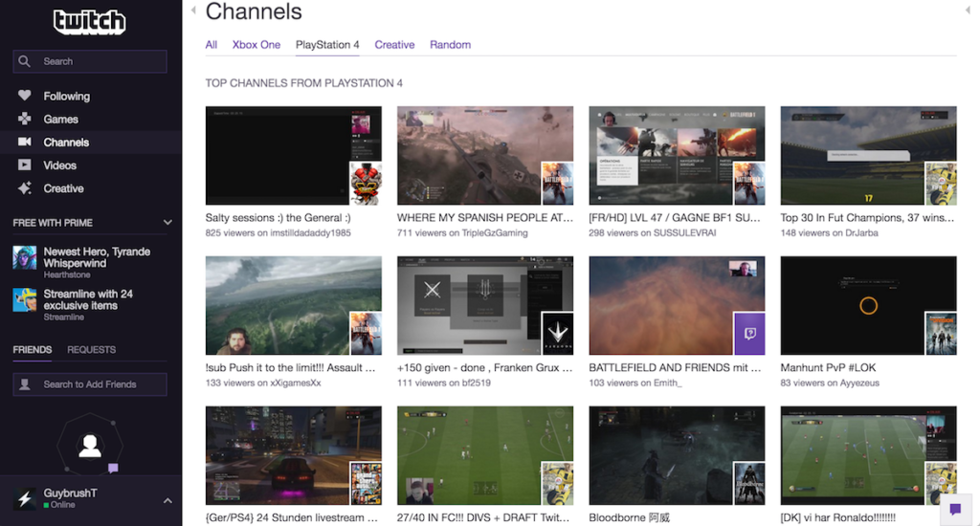Open imstilldadaddy1985 channel link
The image size is (980, 526).
point(310,232)
